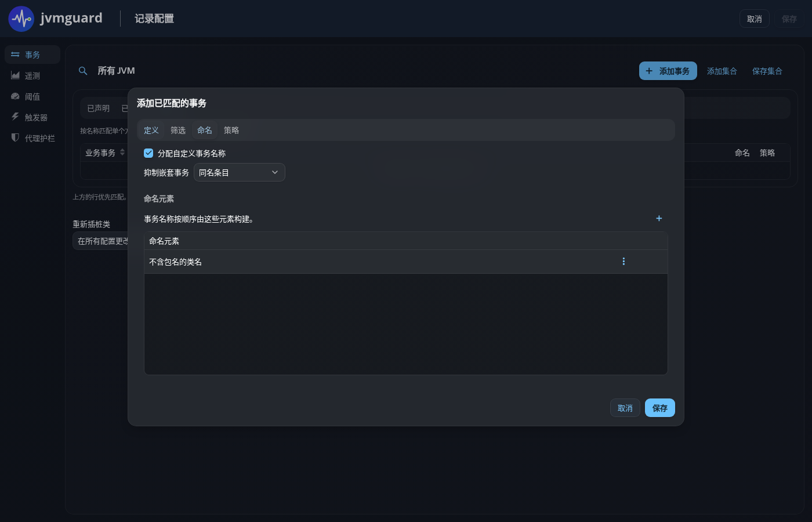
Task: Open the 事务 sidebar section
Action: point(32,55)
